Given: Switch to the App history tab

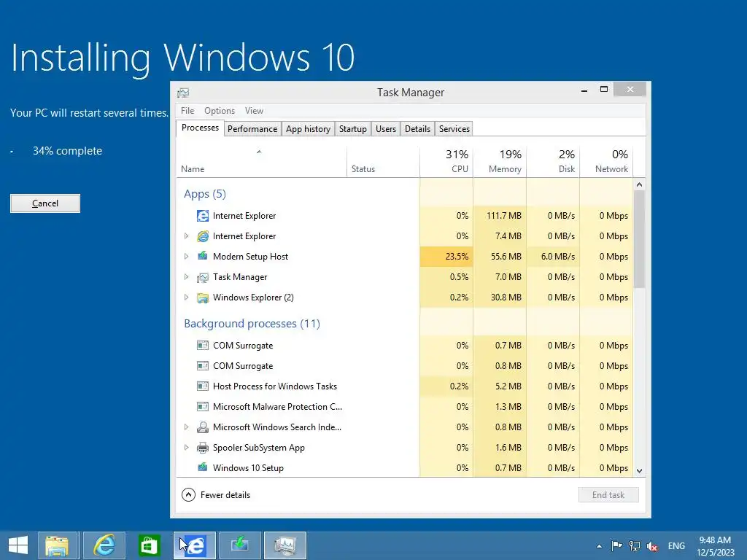Looking at the screenshot, I should pos(308,129).
